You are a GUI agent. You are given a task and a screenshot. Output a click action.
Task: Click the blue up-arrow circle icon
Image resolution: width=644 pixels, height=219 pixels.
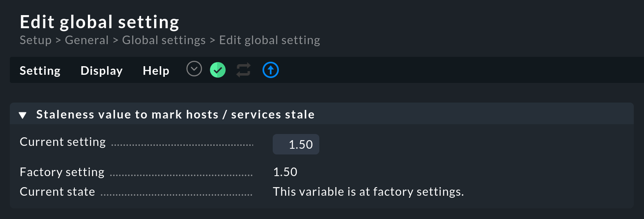[x=270, y=70]
